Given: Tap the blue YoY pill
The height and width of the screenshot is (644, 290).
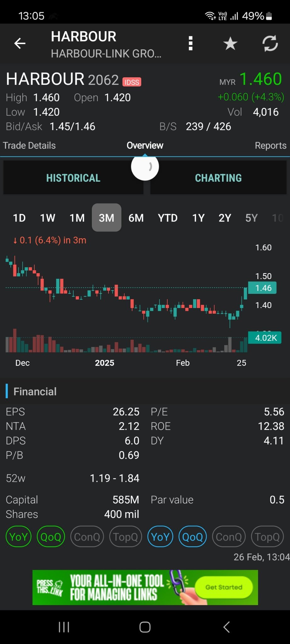Looking at the screenshot, I should click(x=160, y=537).
